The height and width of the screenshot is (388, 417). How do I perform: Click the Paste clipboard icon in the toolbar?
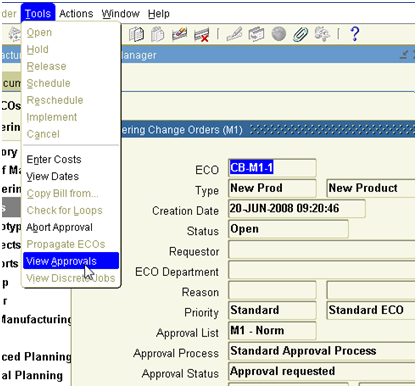tap(157, 34)
